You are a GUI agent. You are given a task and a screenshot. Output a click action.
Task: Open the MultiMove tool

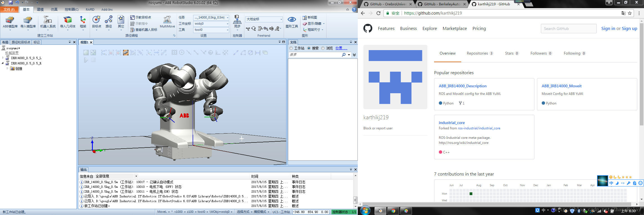click(167, 22)
